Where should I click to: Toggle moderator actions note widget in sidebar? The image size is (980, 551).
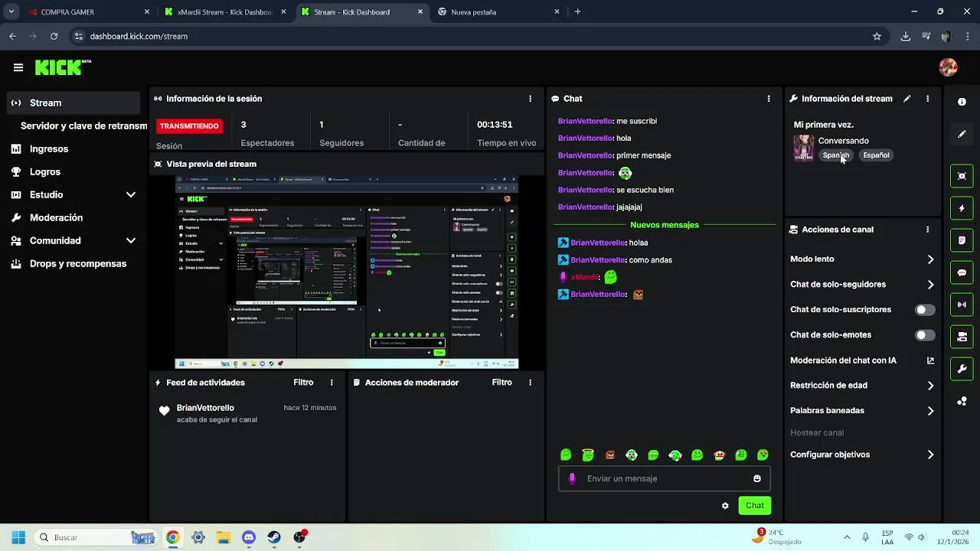962,240
